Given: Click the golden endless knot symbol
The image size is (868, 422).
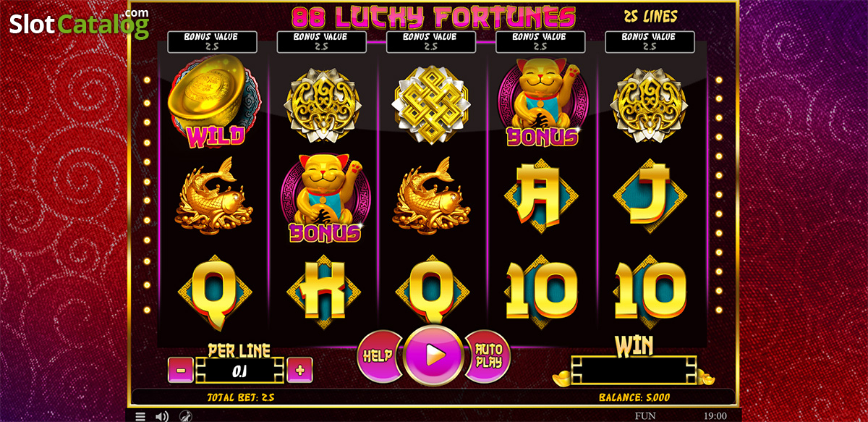Looking at the screenshot, I should (x=433, y=102).
